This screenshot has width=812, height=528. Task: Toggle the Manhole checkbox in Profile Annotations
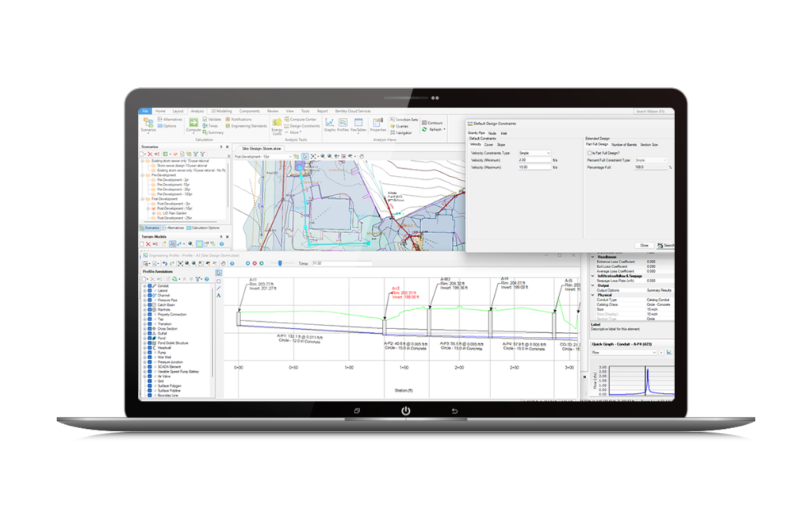point(150,310)
